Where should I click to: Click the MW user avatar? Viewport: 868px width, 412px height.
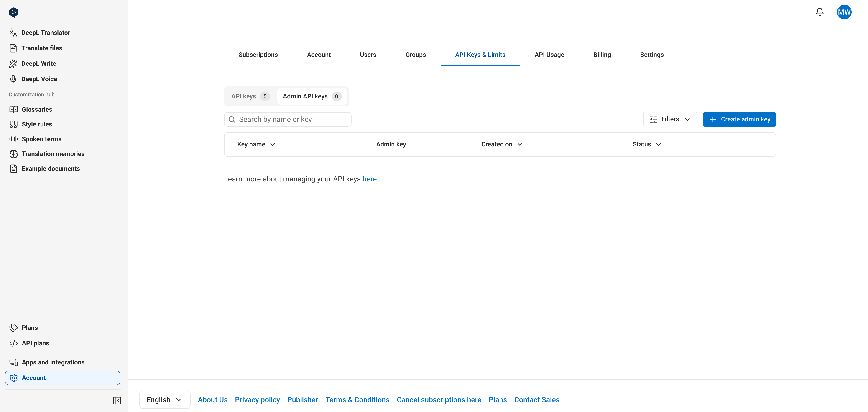pyautogui.click(x=844, y=12)
